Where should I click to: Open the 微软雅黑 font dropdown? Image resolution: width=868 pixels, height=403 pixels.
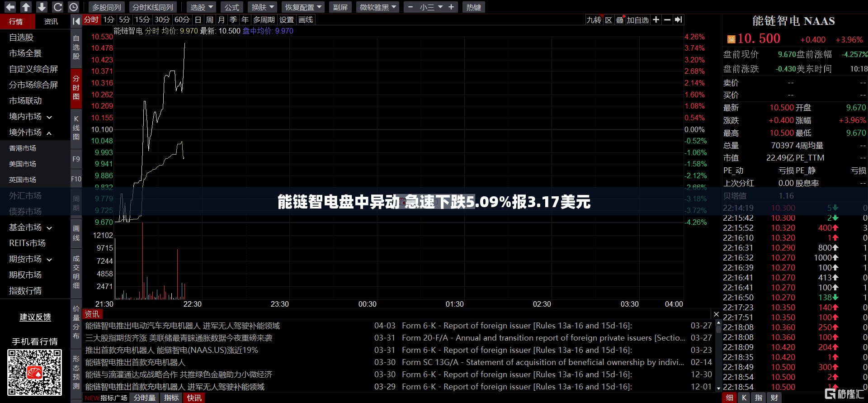[x=377, y=7]
